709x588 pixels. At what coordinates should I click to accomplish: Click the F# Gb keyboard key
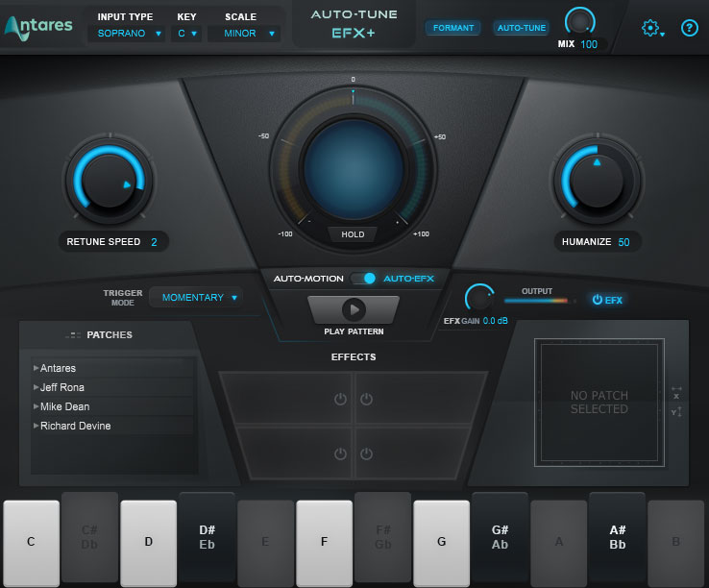click(382, 537)
